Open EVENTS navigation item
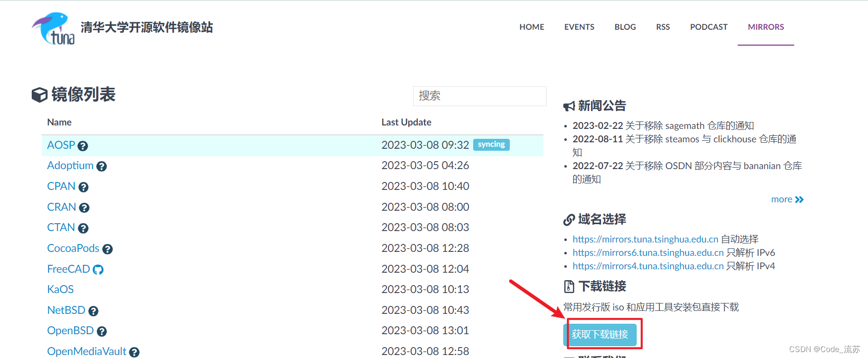This screenshot has width=868, height=358. 579,27
